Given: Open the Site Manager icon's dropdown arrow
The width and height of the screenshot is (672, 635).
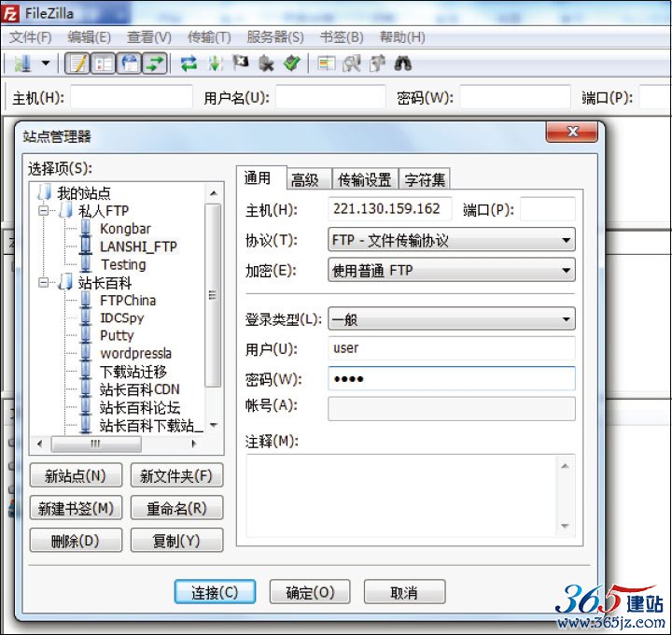Looking at the screenshot, I should click(46, 63).
